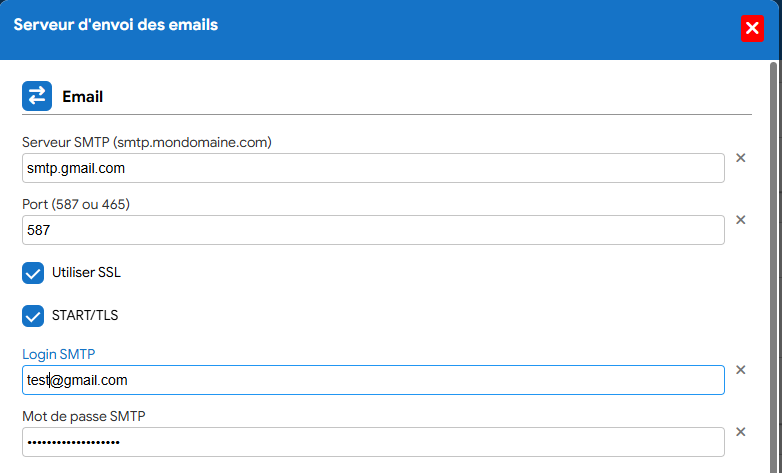Close the Serveur d'envoi des emails dialog
Viewport: 782px width, 473px height.
[752, 28]
